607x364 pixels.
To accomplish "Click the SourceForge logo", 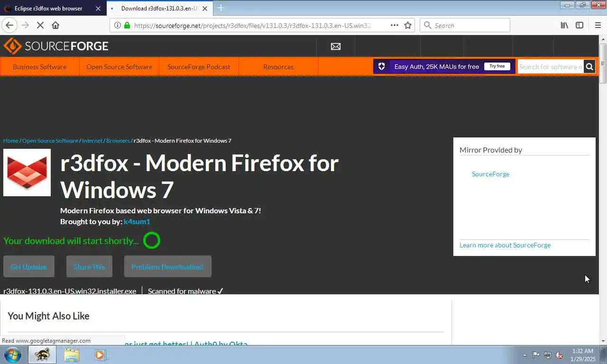I will tap(56, 46).
